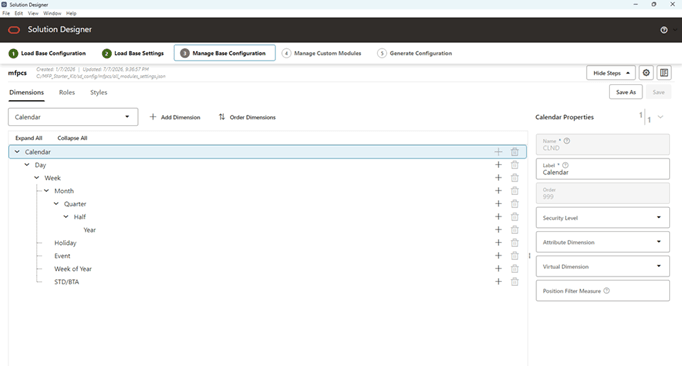The width and height of the screenshot is (682, 366).
Task: Add child under Day row
Action: 498,165
